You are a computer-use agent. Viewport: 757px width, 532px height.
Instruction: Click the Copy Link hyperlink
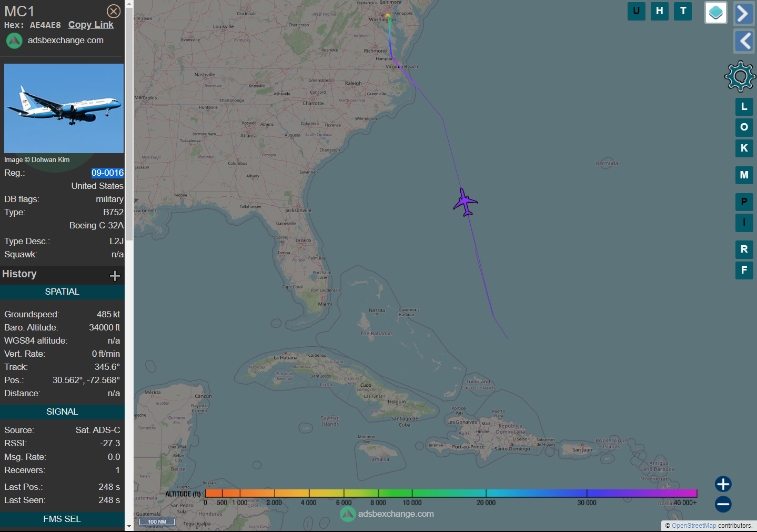(91, 25)
